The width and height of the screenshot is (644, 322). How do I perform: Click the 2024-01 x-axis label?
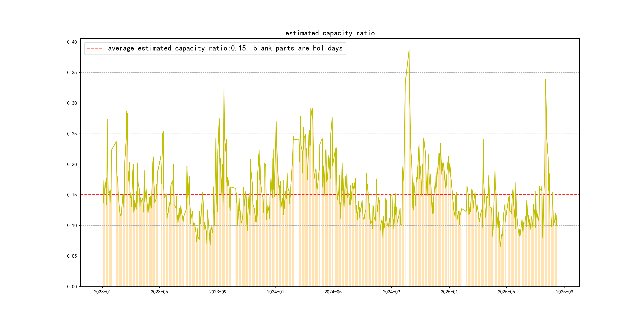click(x=275, y=292)
